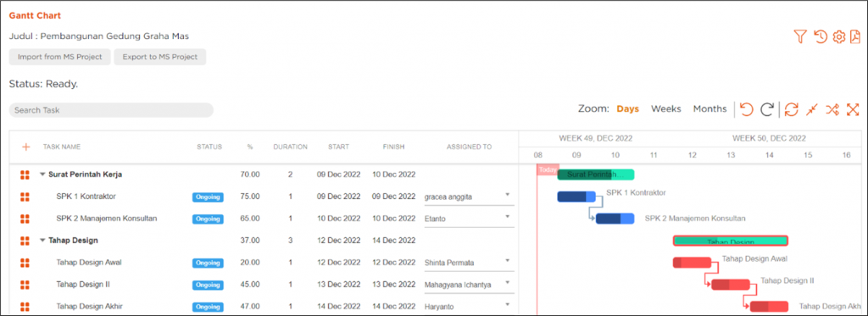
Task: Select the red Tahap Design Akhir bar
Action: pos(769,307)
